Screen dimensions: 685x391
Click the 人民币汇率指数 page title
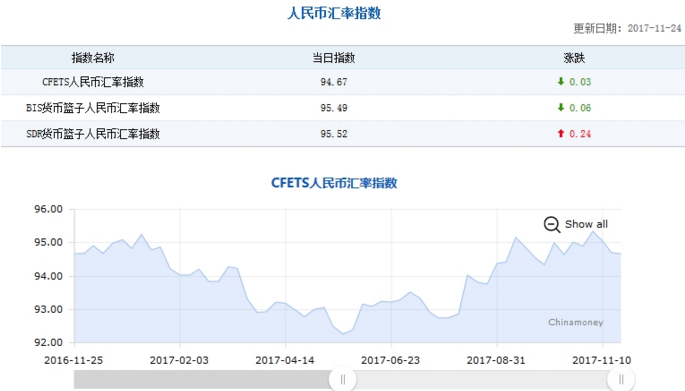click(334, 13)
